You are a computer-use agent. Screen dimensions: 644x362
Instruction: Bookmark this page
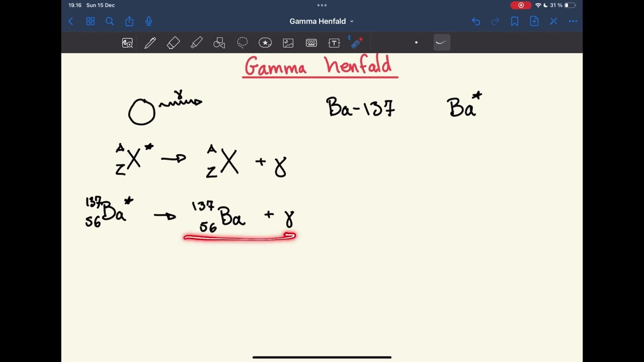515,21
